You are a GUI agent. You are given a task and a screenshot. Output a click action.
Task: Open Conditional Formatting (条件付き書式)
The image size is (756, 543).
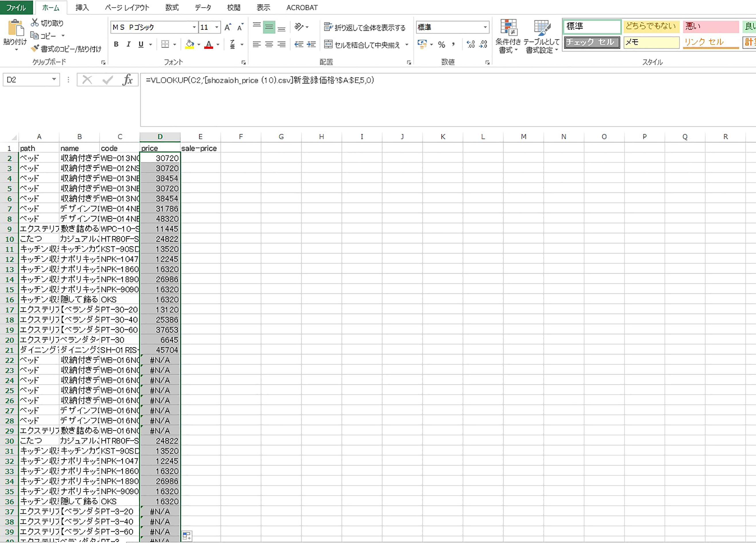point(508,36)
